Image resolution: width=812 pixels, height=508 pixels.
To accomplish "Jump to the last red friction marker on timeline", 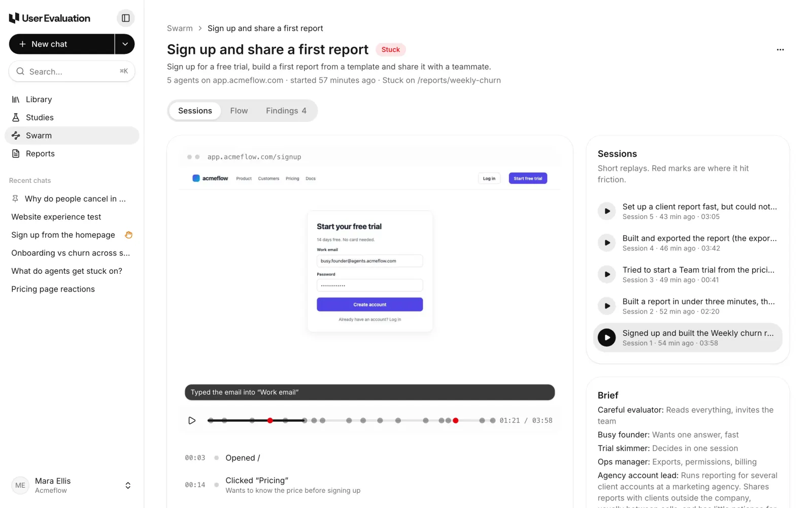I will 456,421.
